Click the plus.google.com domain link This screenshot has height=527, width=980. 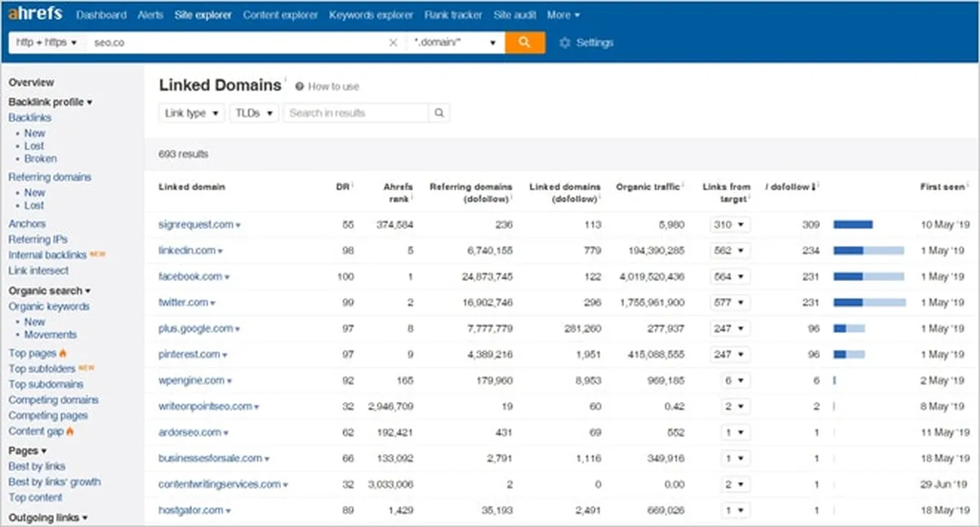point(196,328)
